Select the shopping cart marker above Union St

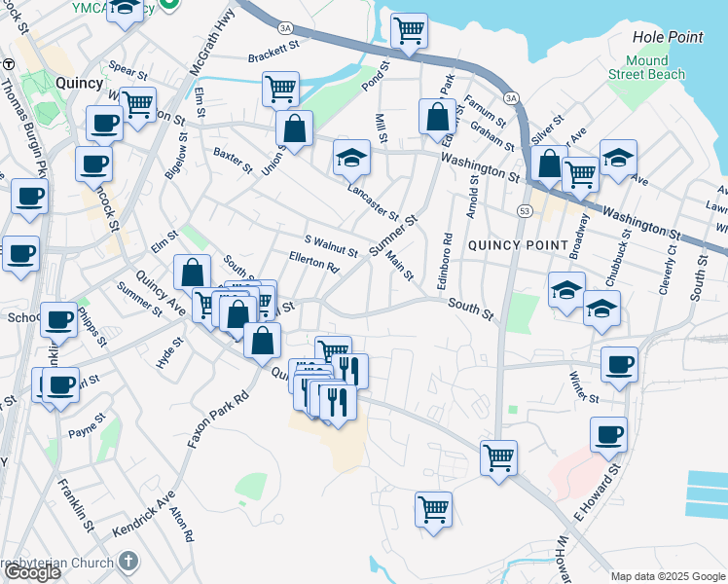point(280,90)
